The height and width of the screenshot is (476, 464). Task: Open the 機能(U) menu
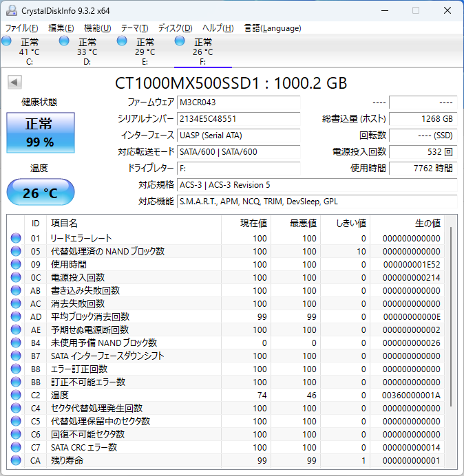98,28
